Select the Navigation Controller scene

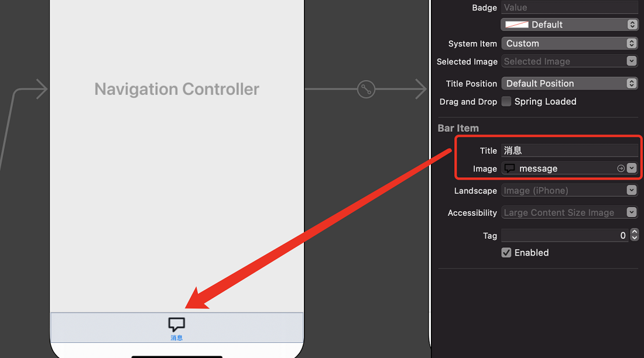177,89
